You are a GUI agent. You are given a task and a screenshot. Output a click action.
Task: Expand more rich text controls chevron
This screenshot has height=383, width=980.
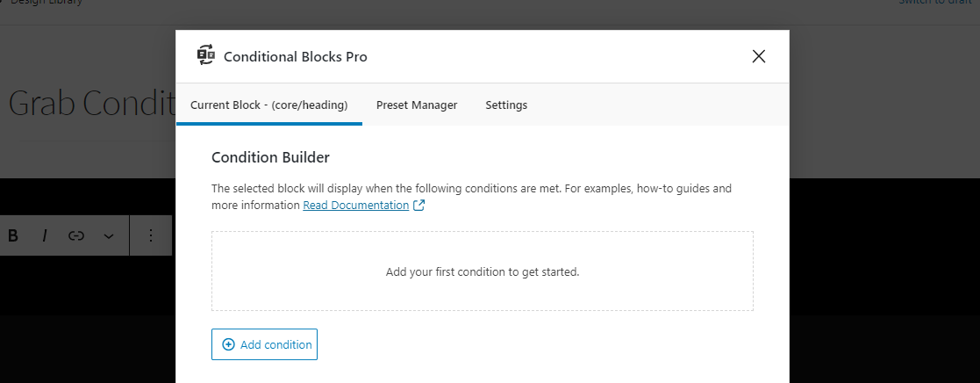coord(108,236)
